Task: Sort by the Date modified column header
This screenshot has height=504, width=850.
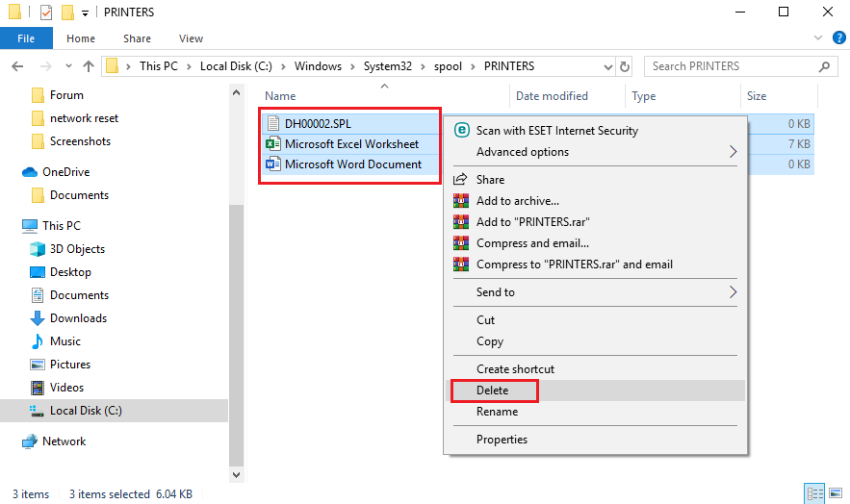Action: [x=552, y=96]
